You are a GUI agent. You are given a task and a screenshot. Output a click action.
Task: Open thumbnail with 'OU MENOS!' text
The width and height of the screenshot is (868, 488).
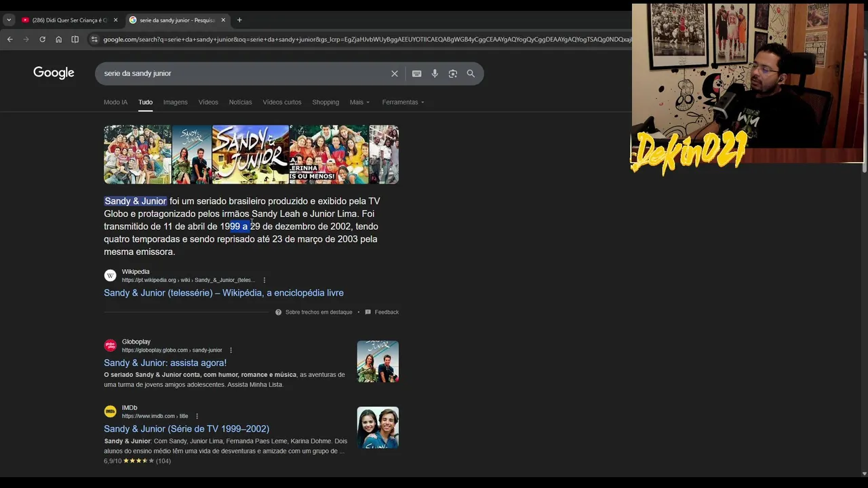coord(329,155)
